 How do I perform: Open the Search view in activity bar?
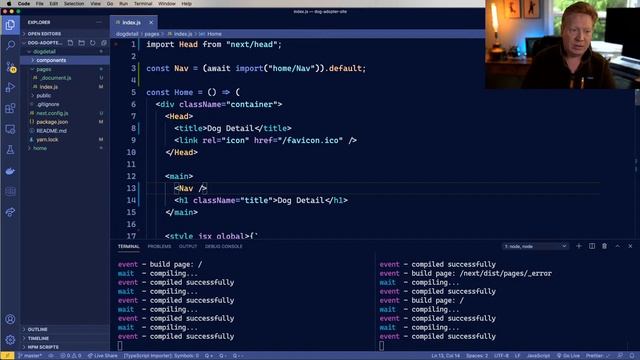10,45
